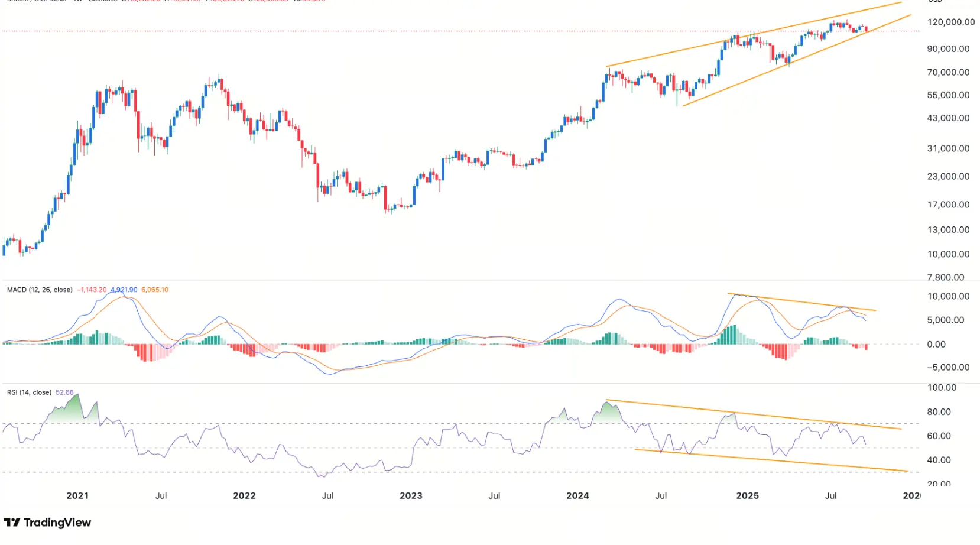Click the 90,000.00 price axis label
This screenshot has width=980, height=545.
click(948, 48)
